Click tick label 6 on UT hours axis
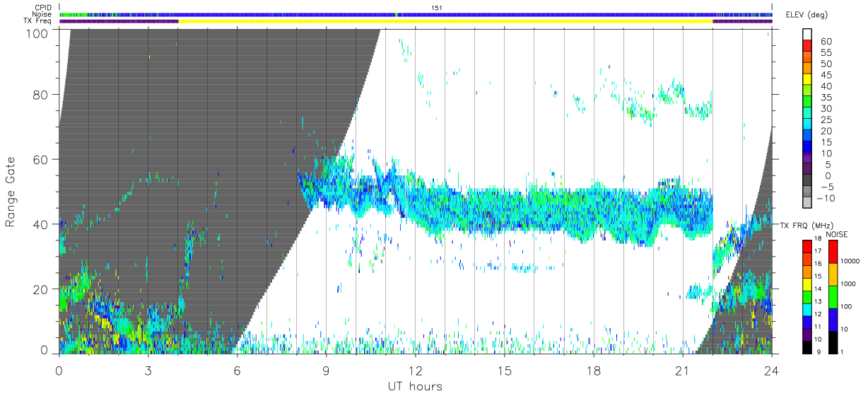The height and width of the screenshot is (401, 868). (x=237, y=371)
